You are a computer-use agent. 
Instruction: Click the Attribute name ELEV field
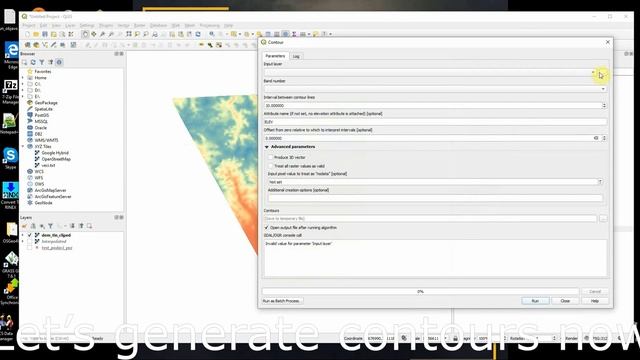click(435, 122)
